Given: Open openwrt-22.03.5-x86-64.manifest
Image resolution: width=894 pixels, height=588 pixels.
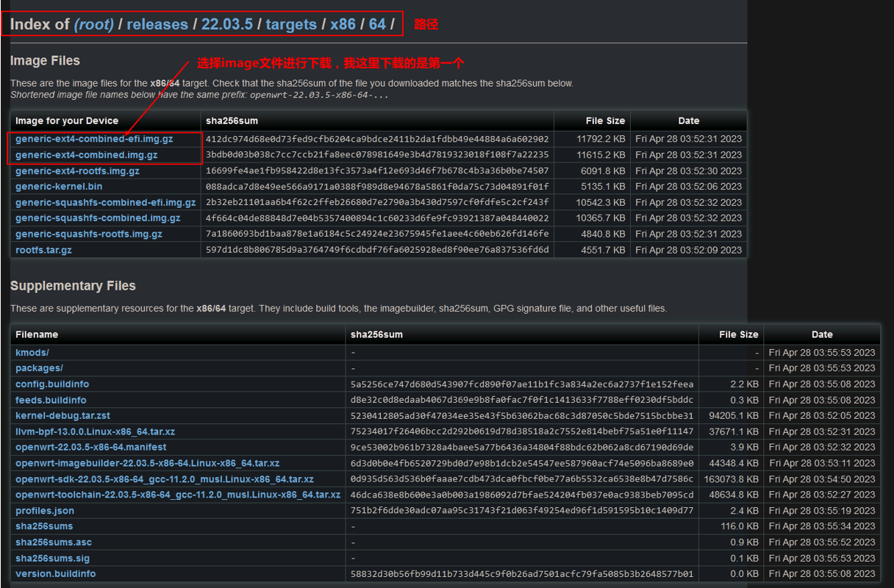Looking at the screenshot, I should point(90,448).
